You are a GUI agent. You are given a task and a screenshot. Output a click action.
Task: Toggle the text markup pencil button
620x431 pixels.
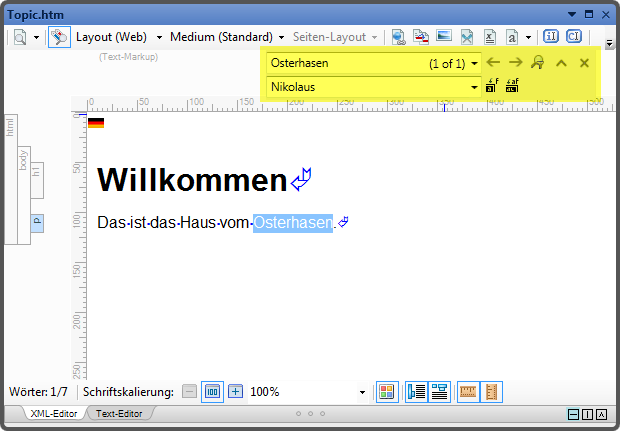(60, 37)
